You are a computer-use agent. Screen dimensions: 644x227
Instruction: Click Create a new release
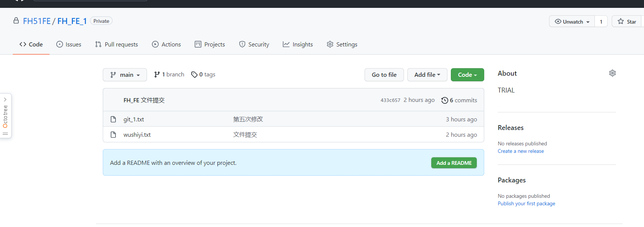click(521, 151)
